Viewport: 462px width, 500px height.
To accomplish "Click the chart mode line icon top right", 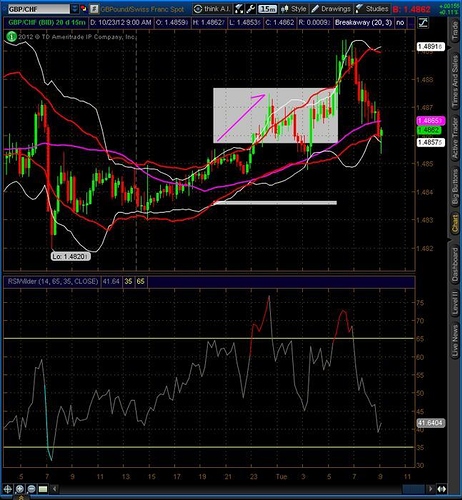I will [423, 23].
